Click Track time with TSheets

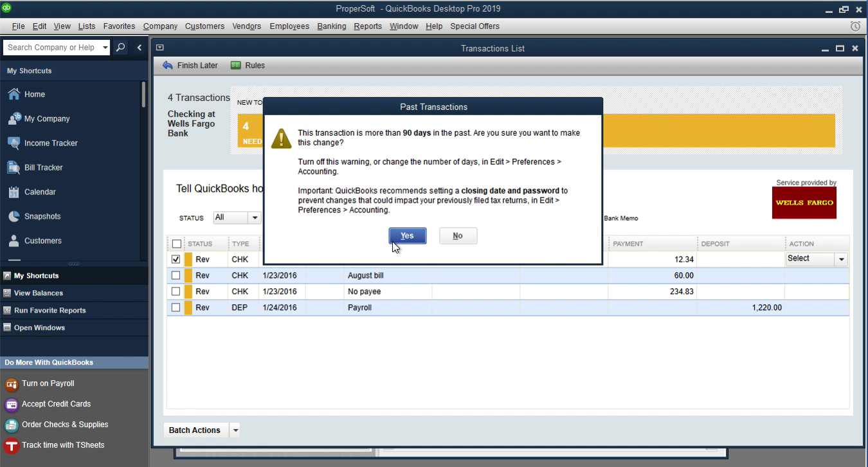click(x=62, y=445)
